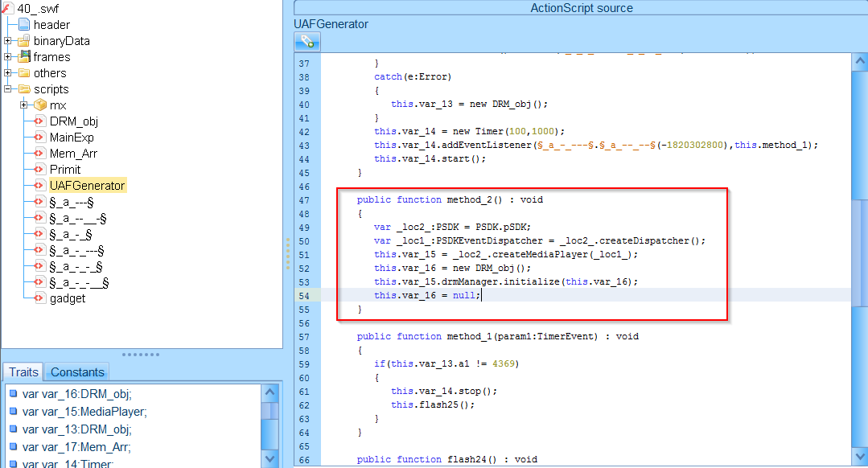
Task: Open the Mem_Arr script
Action: 73,154
